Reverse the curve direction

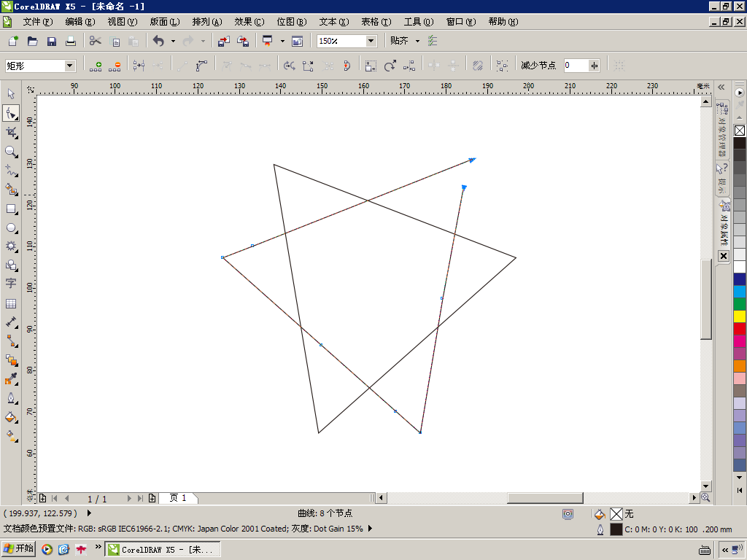pyautogui.click(x=289, y=66)
